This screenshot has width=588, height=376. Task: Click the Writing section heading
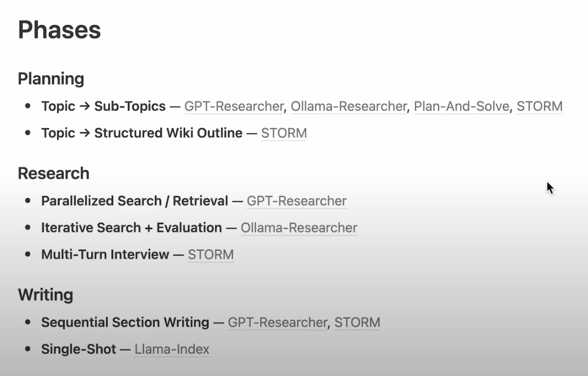[45, 295]
